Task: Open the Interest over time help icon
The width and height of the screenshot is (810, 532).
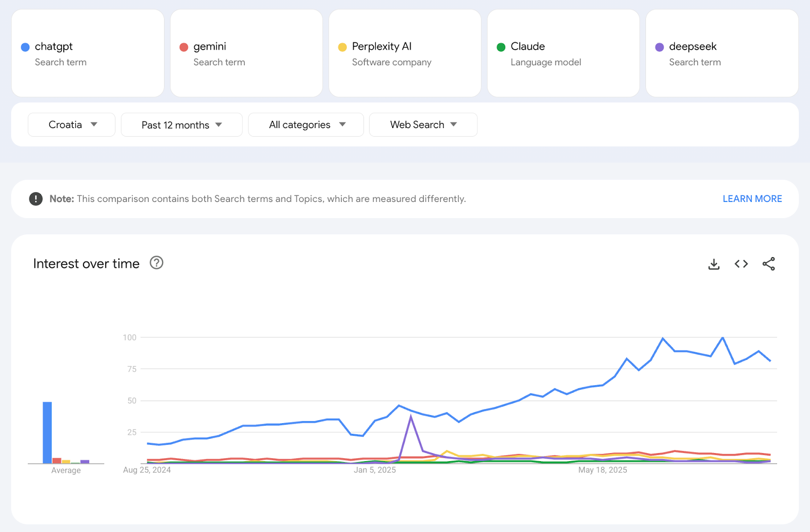Action: click(x=156, y=263)
